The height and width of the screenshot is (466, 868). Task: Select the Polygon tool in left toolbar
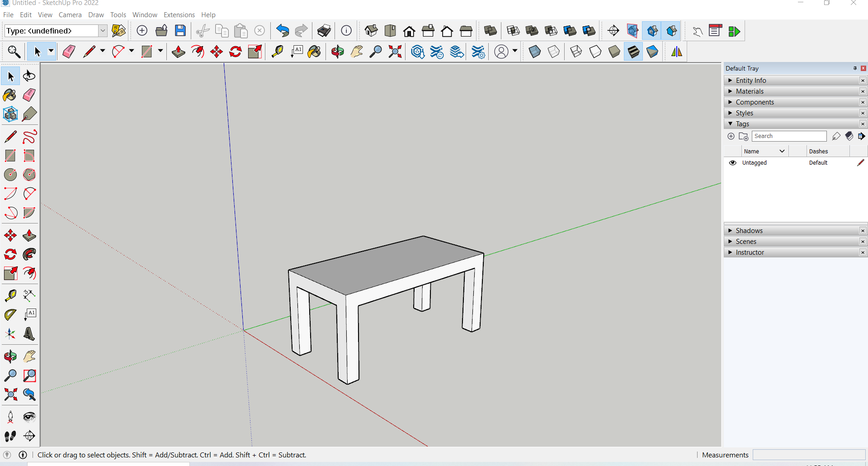pos(29,175)
